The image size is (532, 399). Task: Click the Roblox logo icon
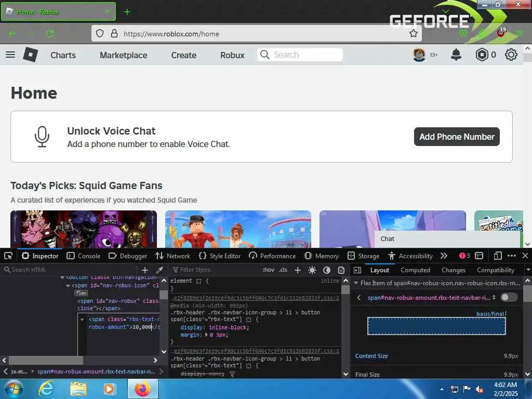click(31, 55)
